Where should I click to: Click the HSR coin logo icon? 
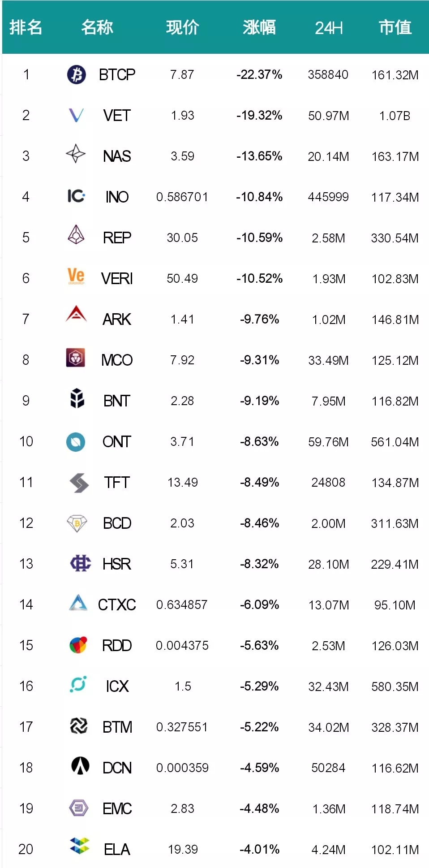(x=81, y=563)
